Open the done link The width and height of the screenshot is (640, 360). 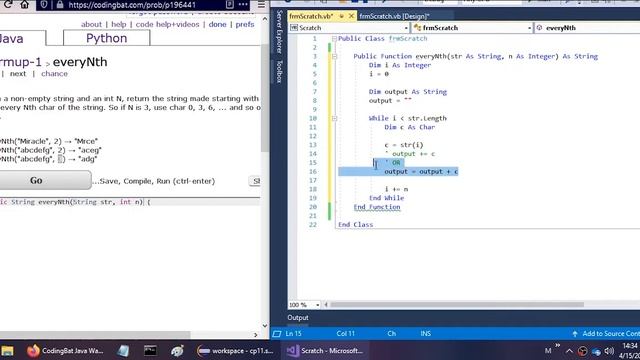point(218,24)
